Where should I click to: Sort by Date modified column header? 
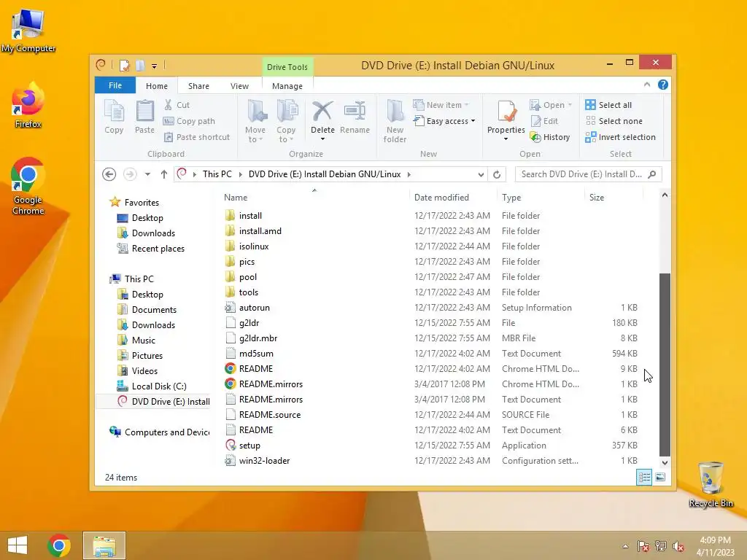[x=441, y=198]
